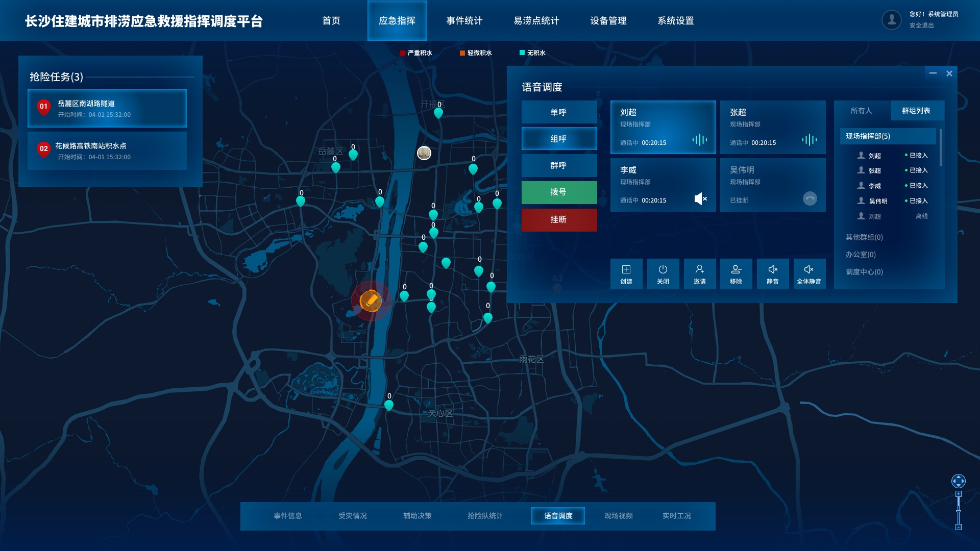Click the Remove (移除) user icon button

[736, 274]
